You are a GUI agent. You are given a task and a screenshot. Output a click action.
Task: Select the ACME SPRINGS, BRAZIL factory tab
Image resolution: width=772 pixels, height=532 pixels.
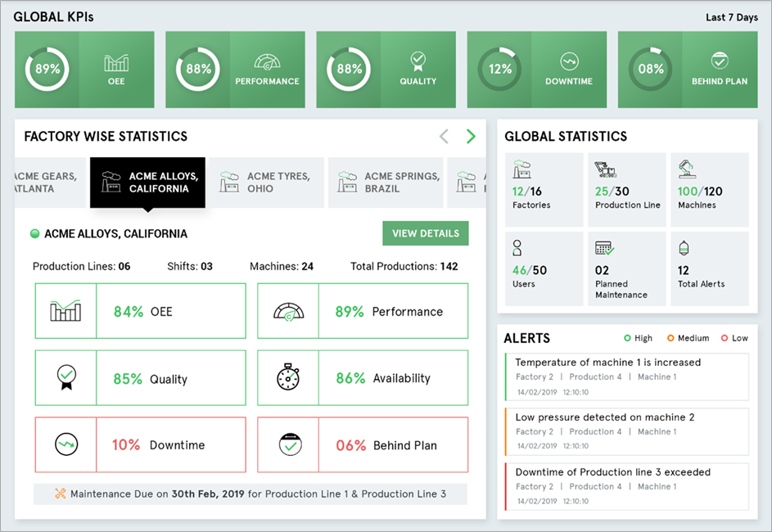[x=385, y=182]
